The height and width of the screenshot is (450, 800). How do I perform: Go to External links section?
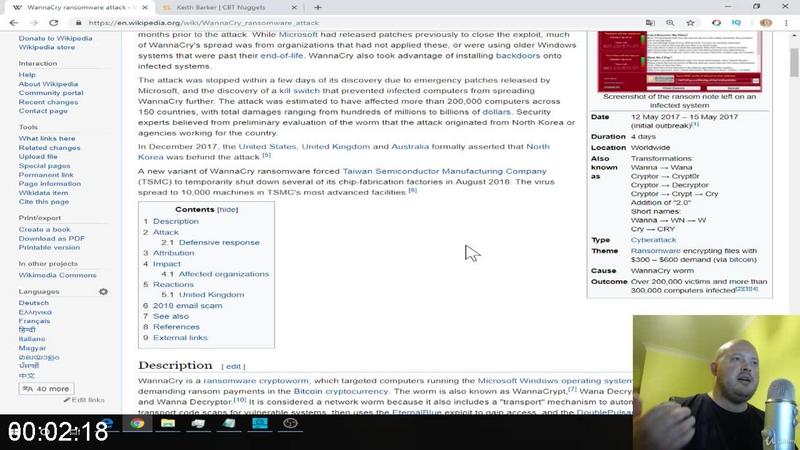click(x=180, y=338)
